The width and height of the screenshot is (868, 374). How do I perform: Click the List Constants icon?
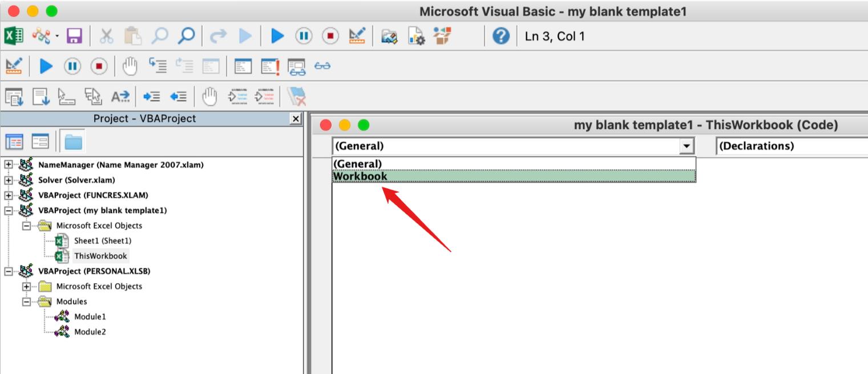(41, 96)
